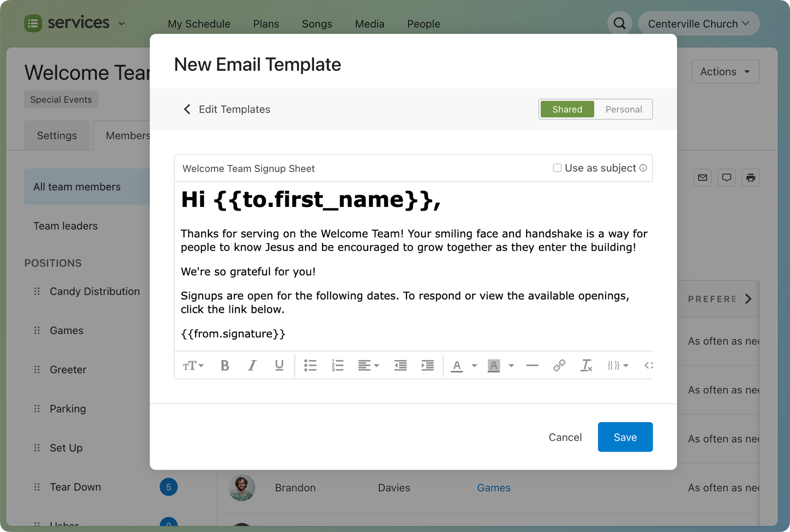
Task: Toggle bold formatting in editor toolbar
Action: 225,365
